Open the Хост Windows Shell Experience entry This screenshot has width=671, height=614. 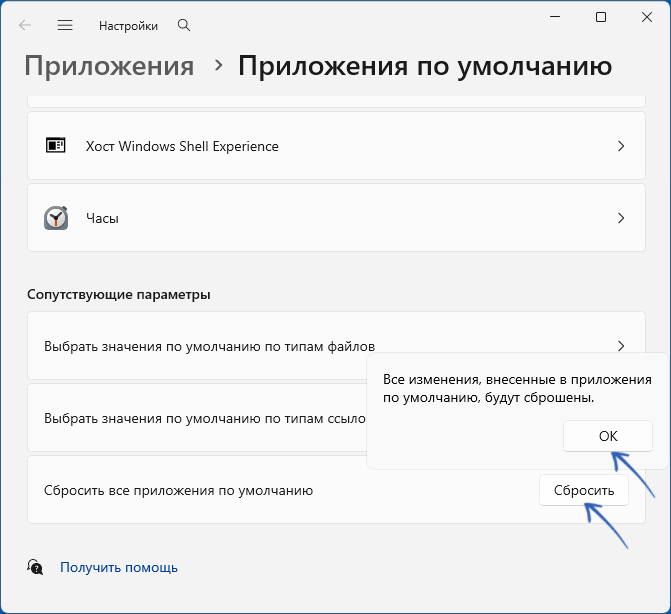[336, 145]
